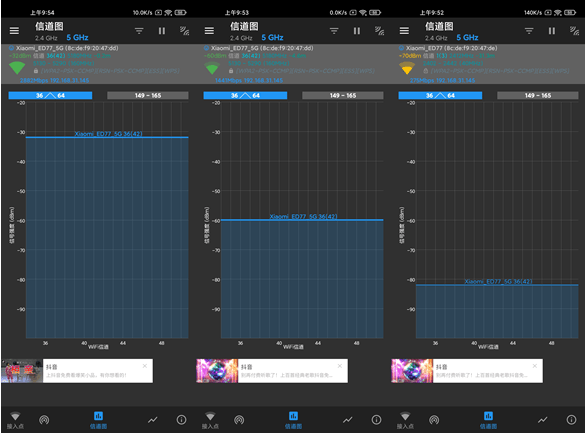
Task: Tap the scanner icon in the 9:53 screen
Action: pyautogui.click(x=379, y=31)
